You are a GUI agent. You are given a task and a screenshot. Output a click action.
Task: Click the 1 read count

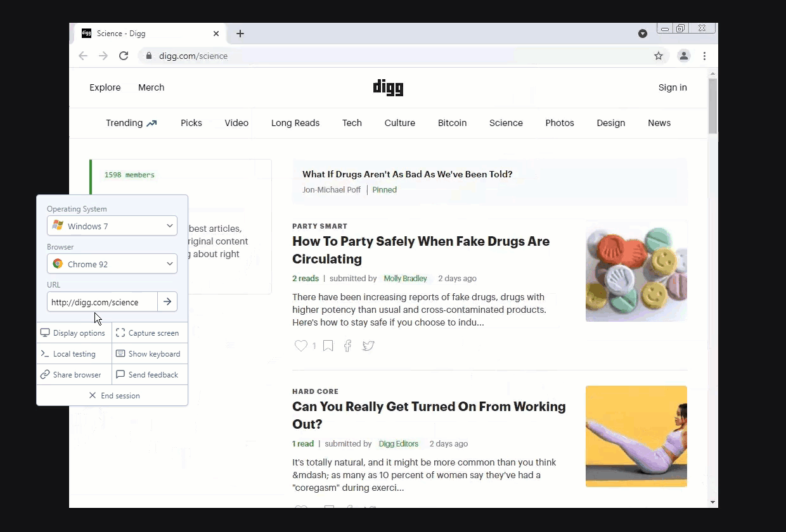303,444
